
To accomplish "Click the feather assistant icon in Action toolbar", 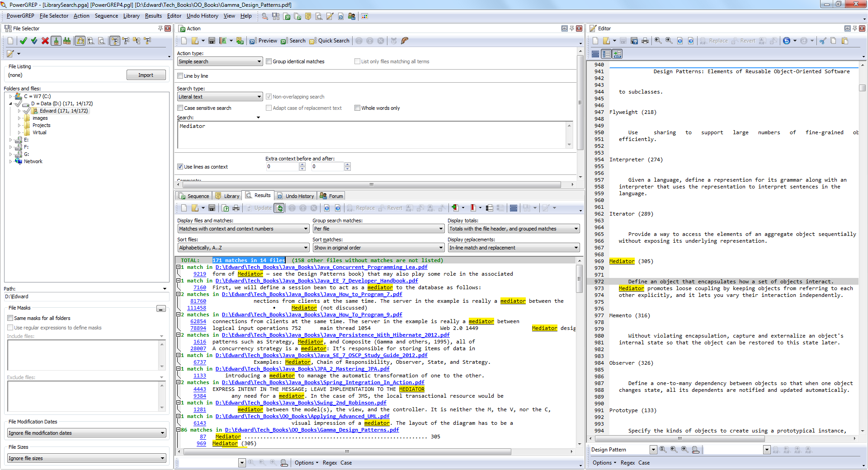I will click(405, 41).
